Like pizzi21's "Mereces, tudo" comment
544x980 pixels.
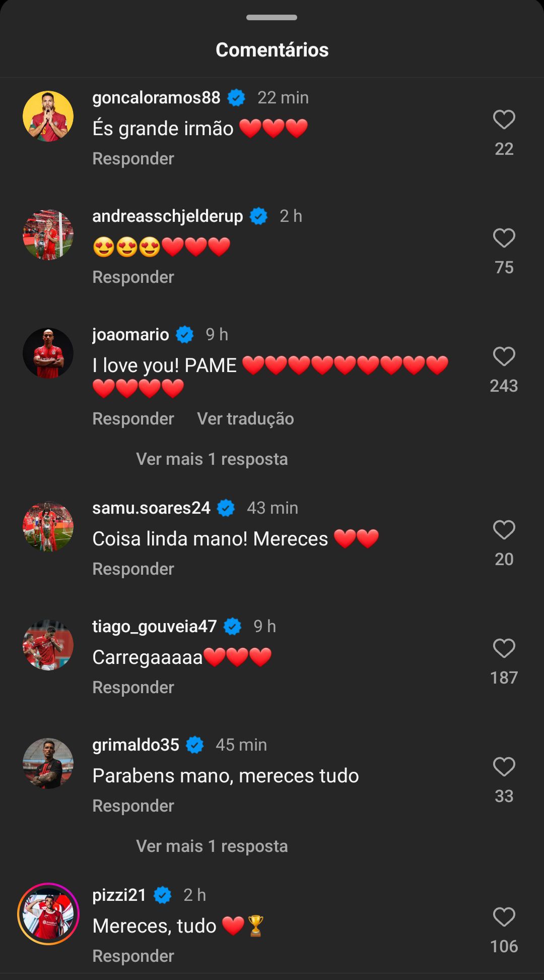click(504, 917)
